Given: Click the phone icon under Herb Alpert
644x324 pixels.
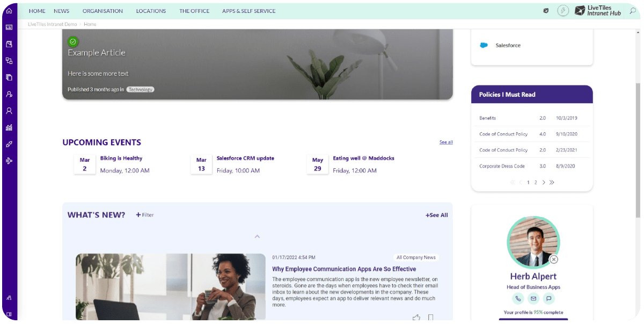Looking at the screenshot, I should (518, 299).
